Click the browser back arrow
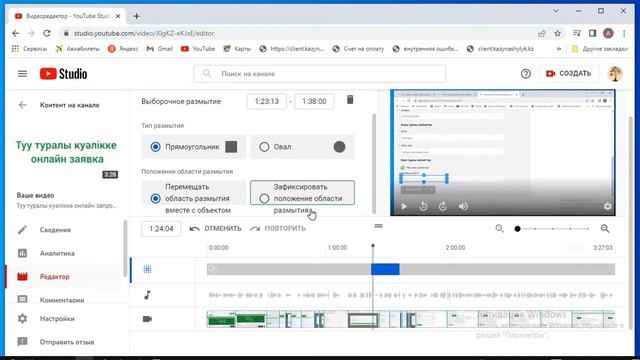 (16, 33)
